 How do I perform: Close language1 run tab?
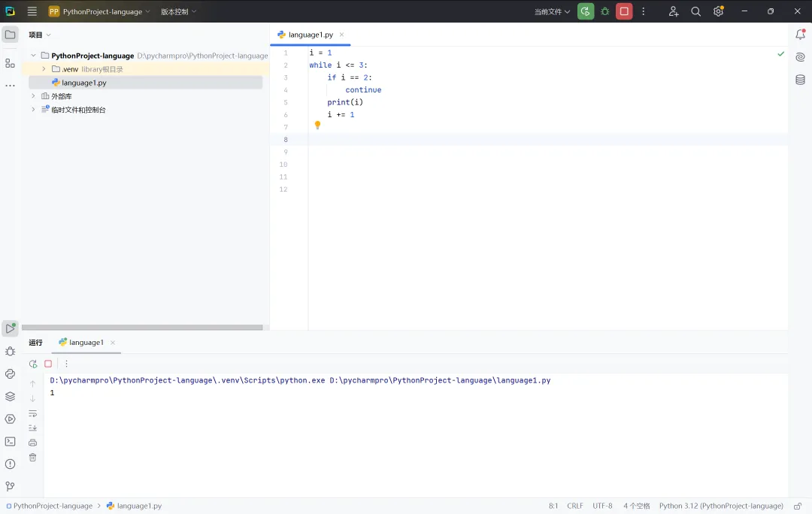coord(112,343)
